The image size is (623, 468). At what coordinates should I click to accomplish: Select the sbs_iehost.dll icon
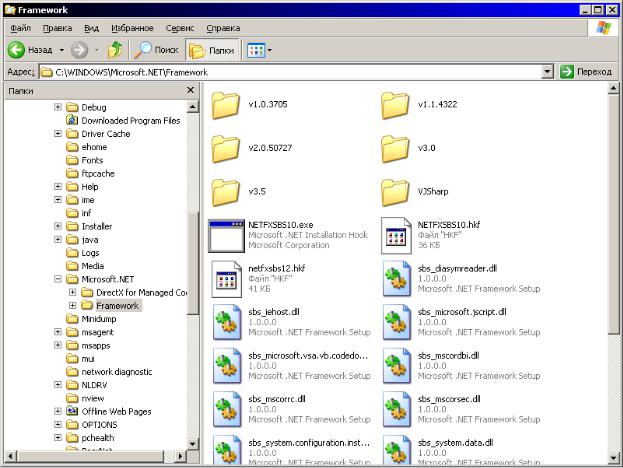coord(226,323)
